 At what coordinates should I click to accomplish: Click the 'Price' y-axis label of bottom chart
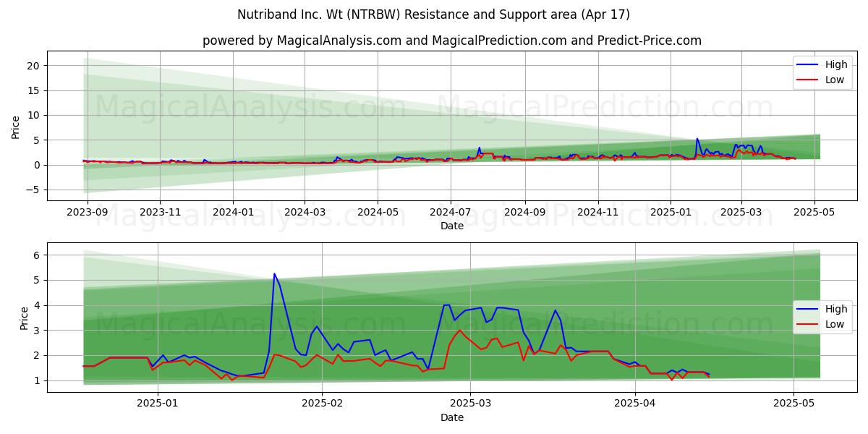coord(25,318)
